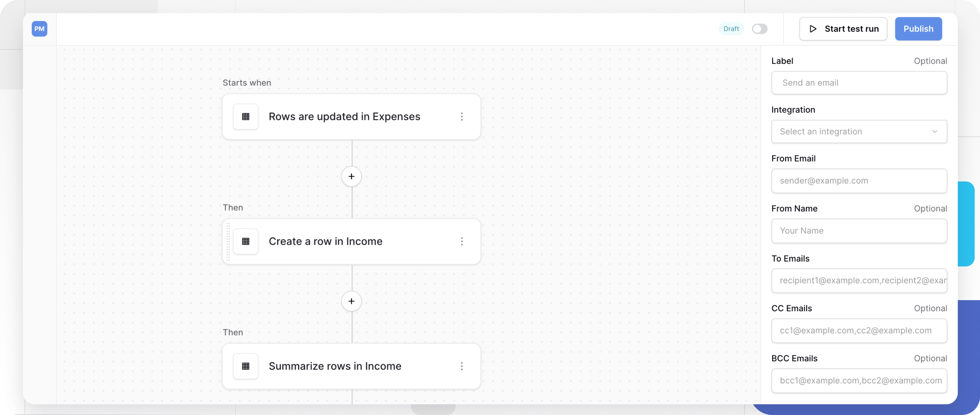Click the Label input field
This screenshot has width=980, height=415.
click(x=859, y=83)
